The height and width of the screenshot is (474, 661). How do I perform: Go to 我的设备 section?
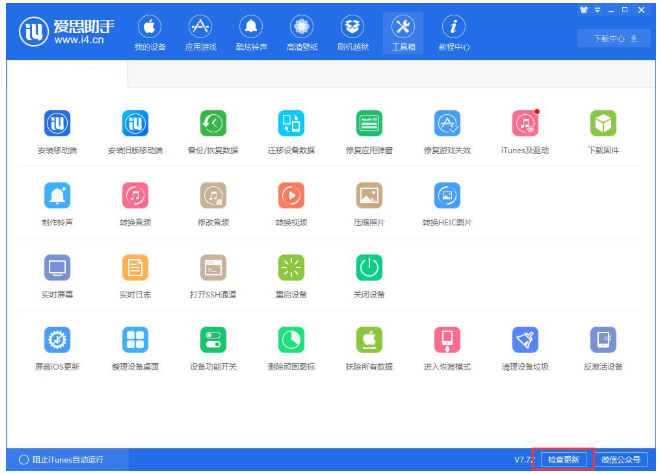(x=150, y=33)
